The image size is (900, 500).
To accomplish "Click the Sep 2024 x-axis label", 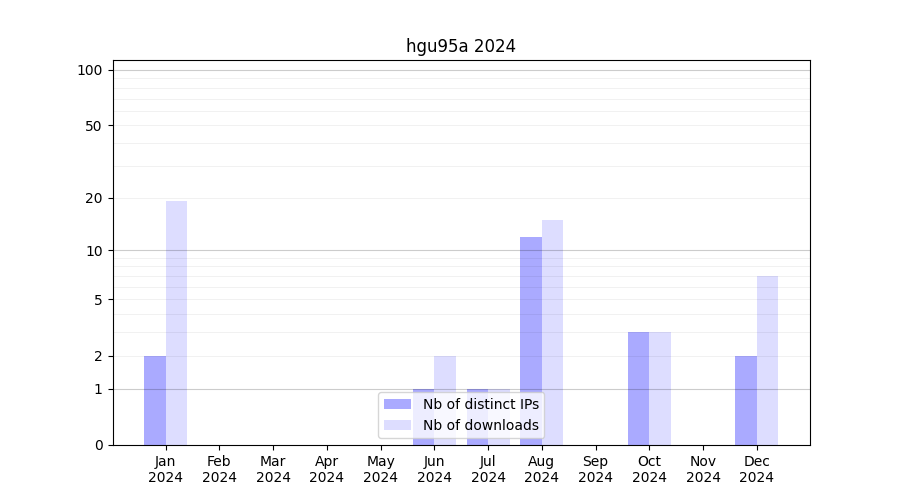I will pyautogui.click(x=595, y=469).
